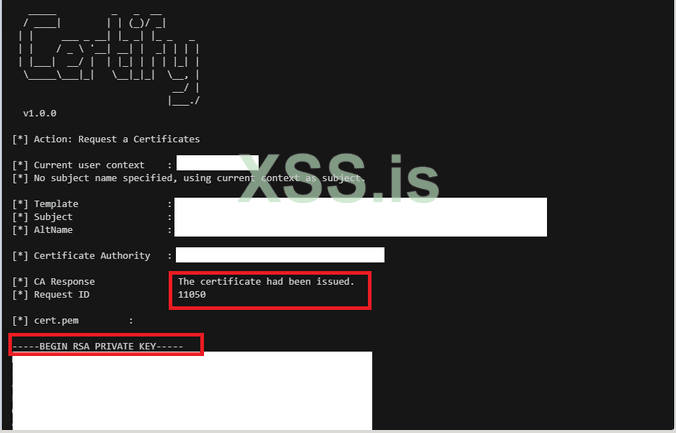Screen dimensions: 676x433
Task: Click the Certificate Authority label
Action: tap(92, 256)
